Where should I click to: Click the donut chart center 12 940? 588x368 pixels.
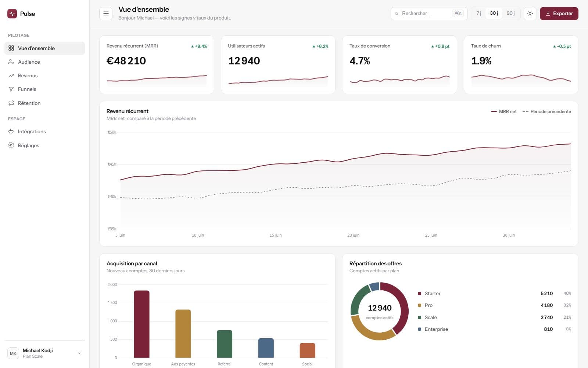click(x=380, y=308)
